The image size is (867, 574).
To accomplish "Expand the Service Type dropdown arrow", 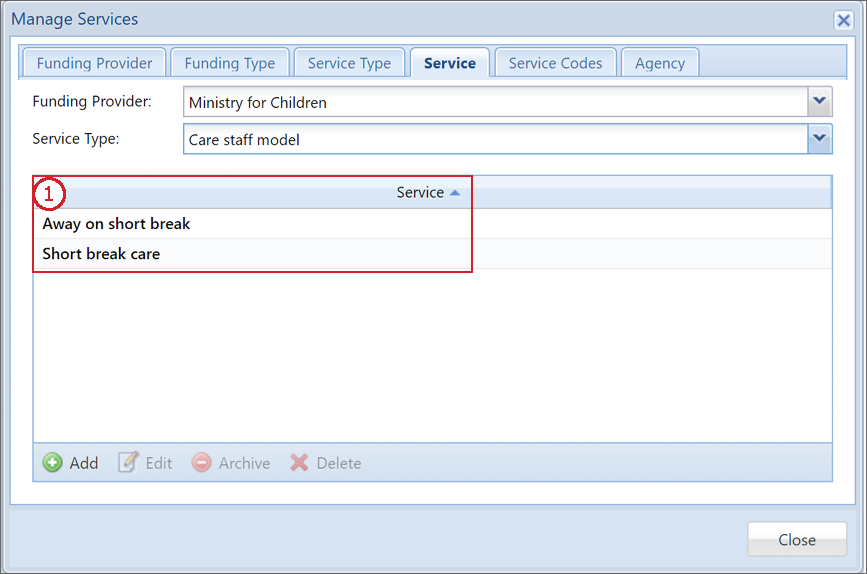I will click(x=819, y=139).
